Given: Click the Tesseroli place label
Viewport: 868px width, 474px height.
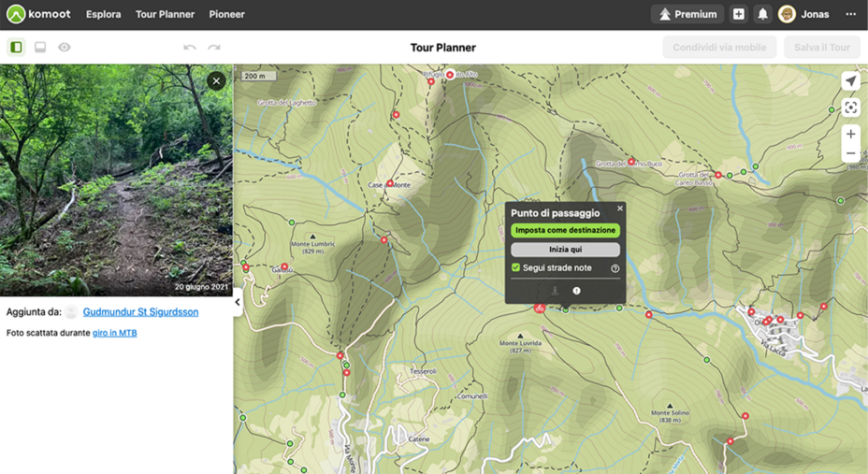Looking at the screenshot, I should coord(423,371).
